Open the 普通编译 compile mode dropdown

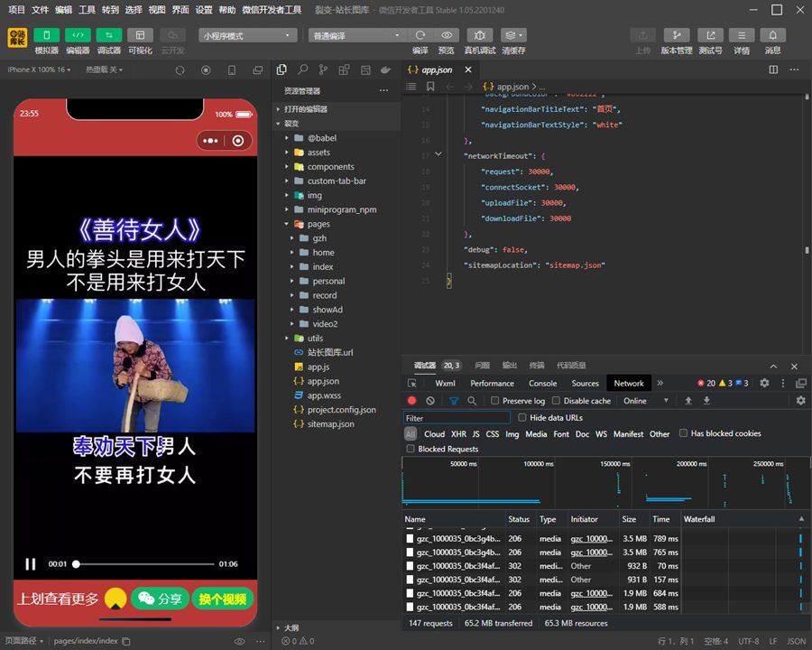(x=356, y=36)
